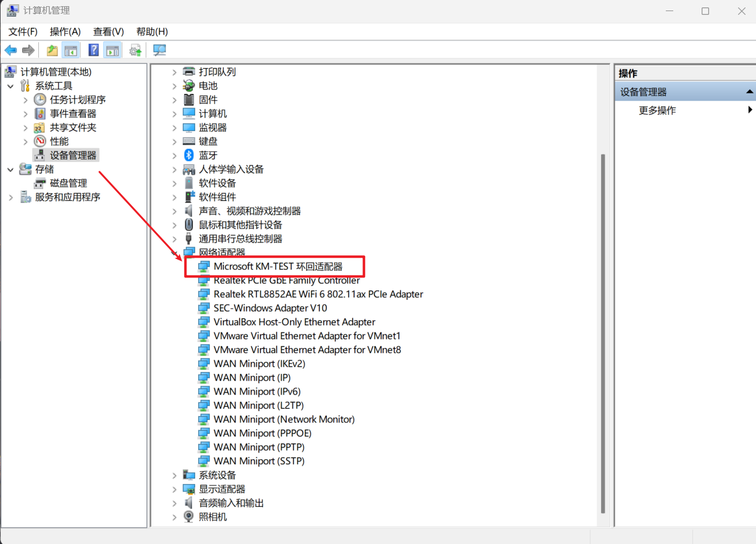The height and width of the screenshot is (544, 756).
Task: Select VMware Virtual Ethernet Adapter for VMnet1
Action: click(x=307, y=336)
